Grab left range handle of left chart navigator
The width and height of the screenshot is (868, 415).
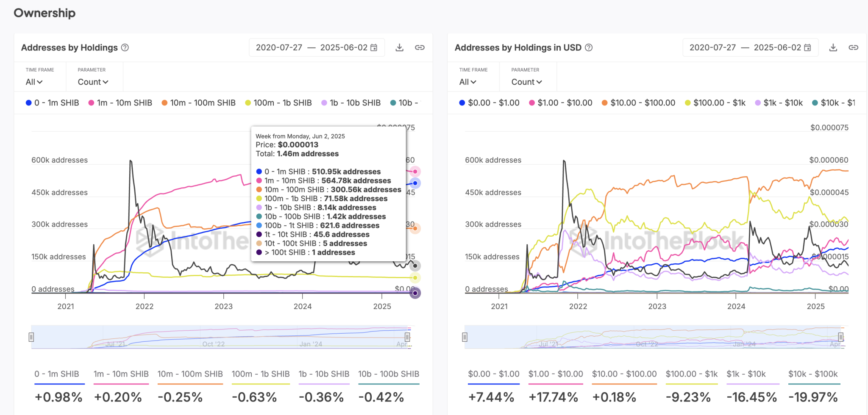pyautogui.click(x=31, y=337)
